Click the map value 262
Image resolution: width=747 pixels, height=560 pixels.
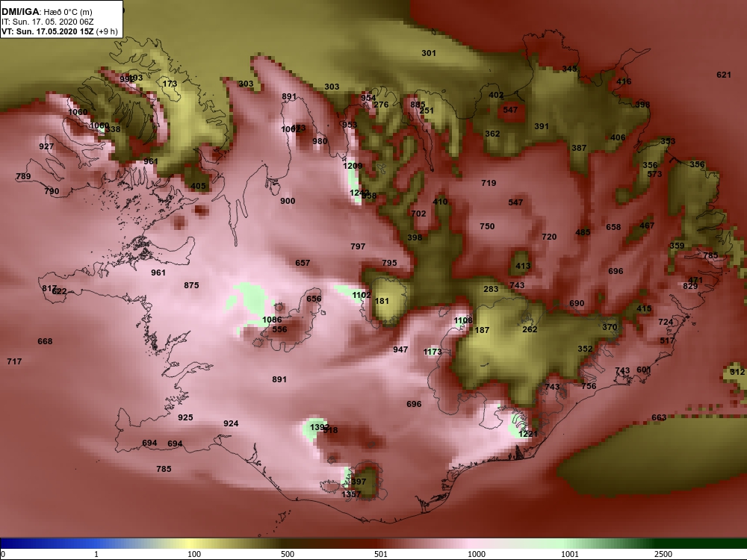[x=530, y=329]
